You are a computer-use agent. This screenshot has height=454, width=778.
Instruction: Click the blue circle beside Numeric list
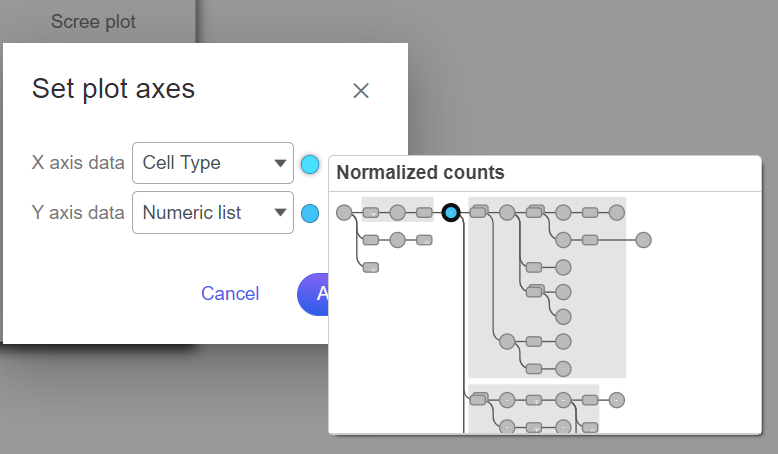[x=310, y=213]
